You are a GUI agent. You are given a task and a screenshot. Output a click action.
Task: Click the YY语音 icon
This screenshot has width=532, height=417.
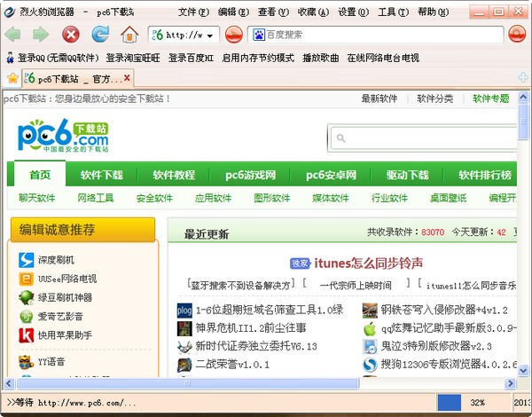(x=26, y=362)
